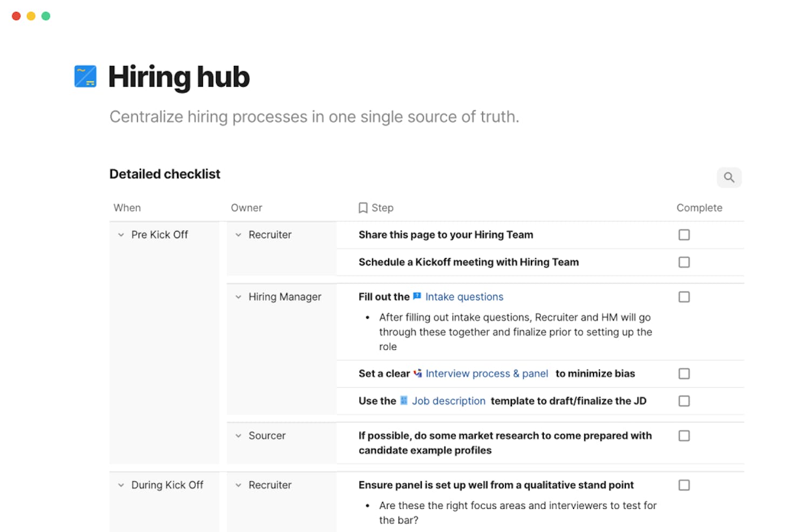Collapse the During Kick Off group
This screenshot has height=532, width=810.
pyautogui.click(x=121, y=485)
